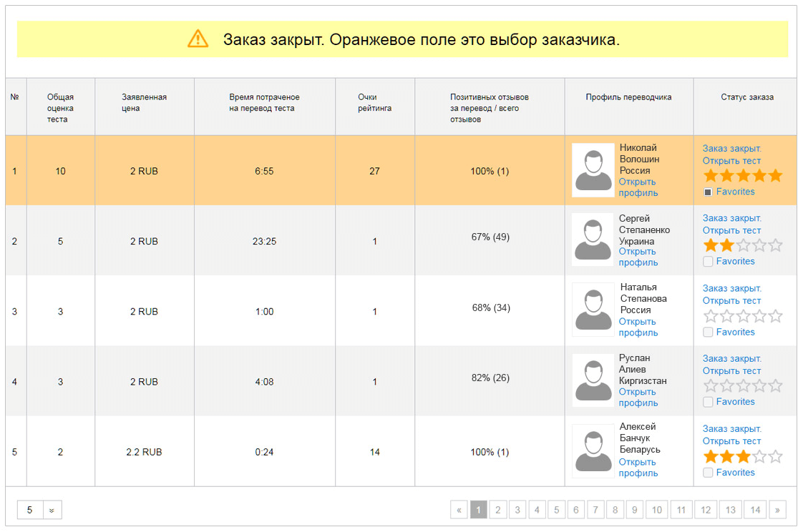Image resolution: width=803 pixels, height=532 pixels.
Task: Open rows-per-page dropdown showing 5
Action: 39,510
